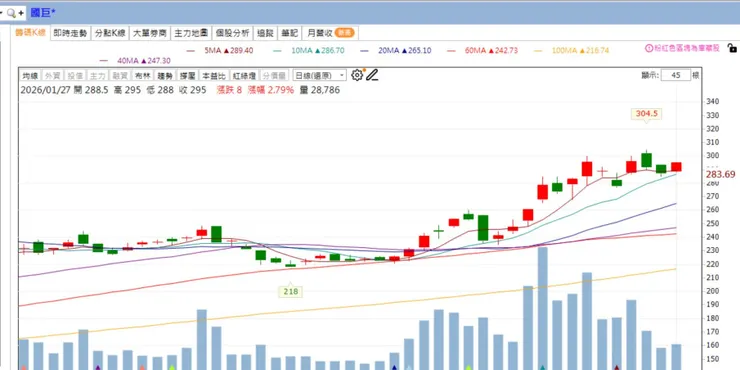Toggle the 布林 Bollinger band overlay
The height and width of the screenshot is (370, 740).
[143, 76]
